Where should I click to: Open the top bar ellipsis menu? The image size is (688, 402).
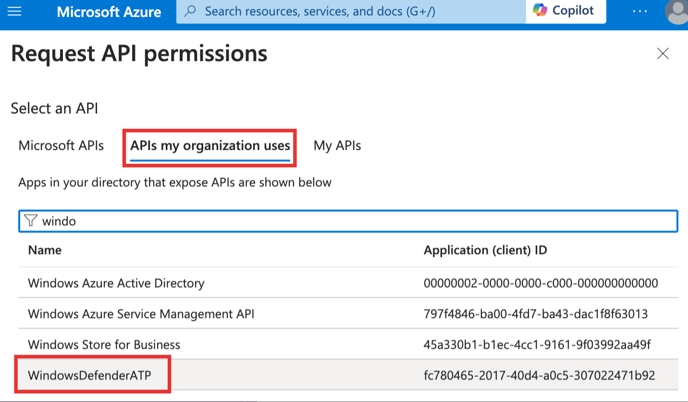(640, 11)
